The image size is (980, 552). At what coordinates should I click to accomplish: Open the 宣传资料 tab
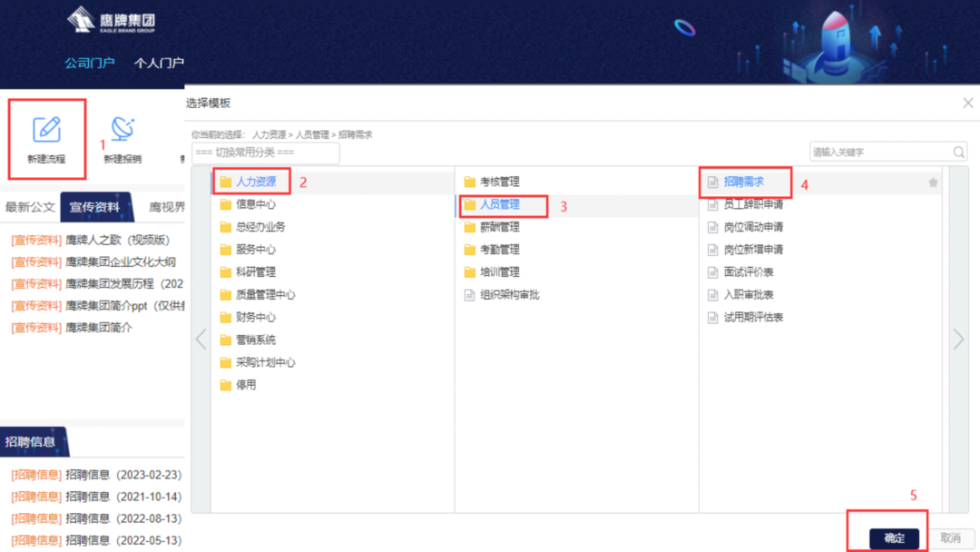[x=95, y=207]
